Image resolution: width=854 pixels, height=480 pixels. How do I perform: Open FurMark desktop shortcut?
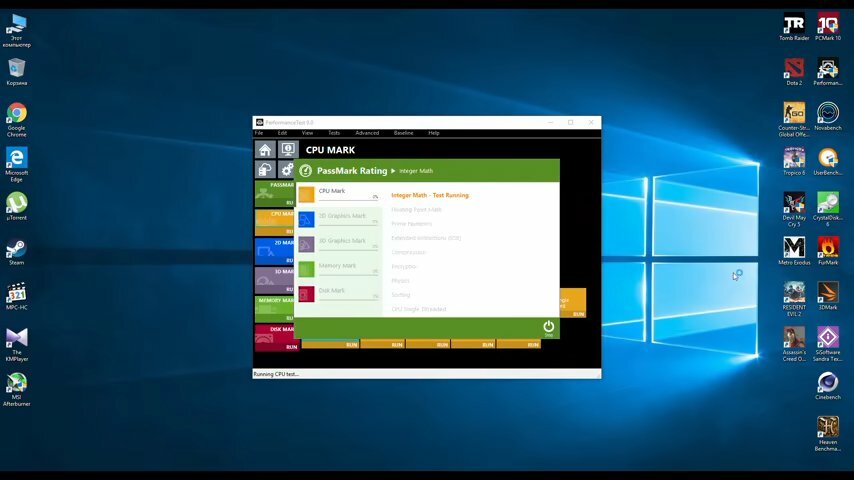pyautogui.click(x=828, y=251)
